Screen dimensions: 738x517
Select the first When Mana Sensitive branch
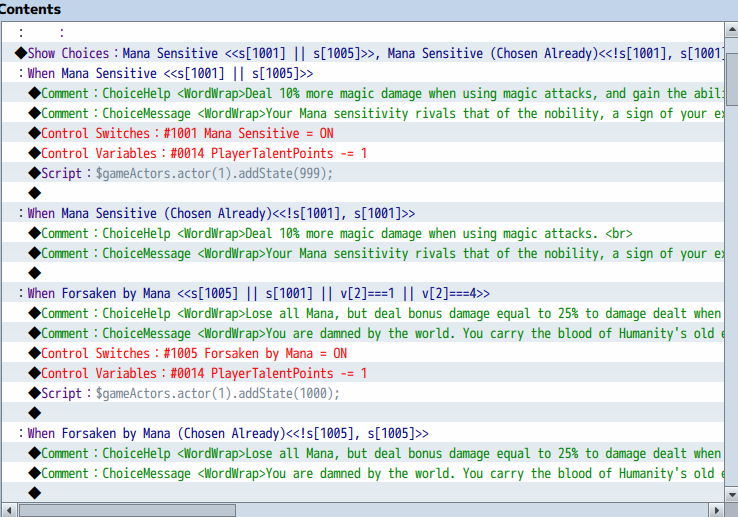pyautogui.click(x=170, y=73)
